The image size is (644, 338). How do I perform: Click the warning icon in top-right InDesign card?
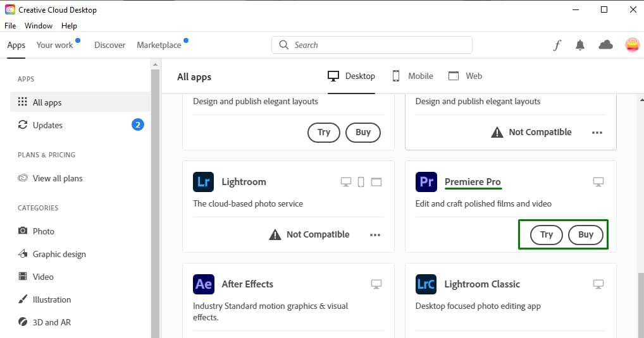pos(497,133)
